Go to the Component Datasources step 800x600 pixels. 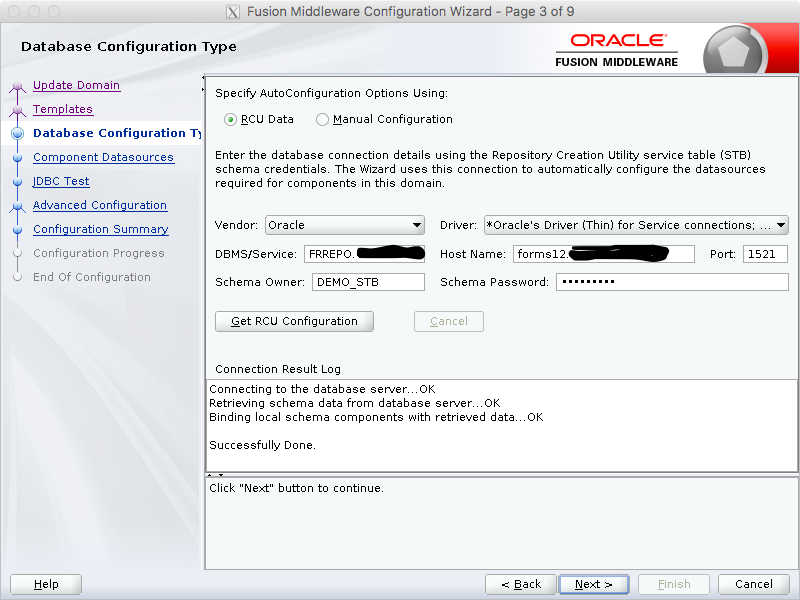coord(103,157)
